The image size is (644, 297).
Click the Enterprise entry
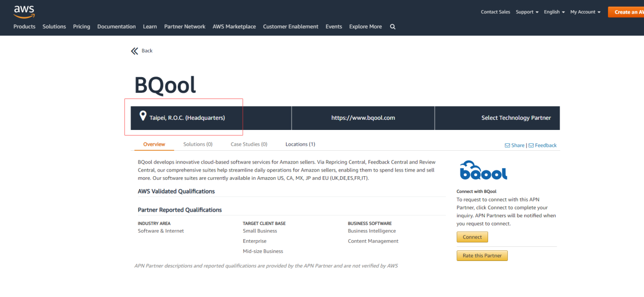(x=254, y=241)
